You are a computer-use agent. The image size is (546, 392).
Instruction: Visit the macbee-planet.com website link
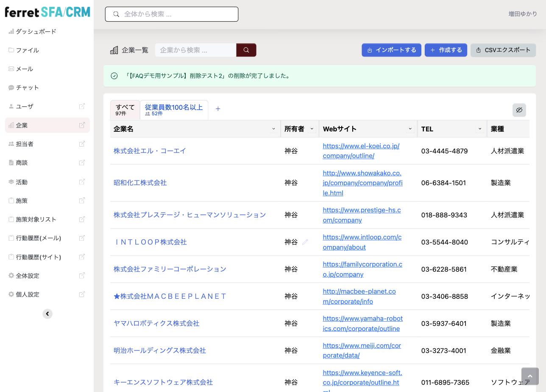click(x=359, y=296)
